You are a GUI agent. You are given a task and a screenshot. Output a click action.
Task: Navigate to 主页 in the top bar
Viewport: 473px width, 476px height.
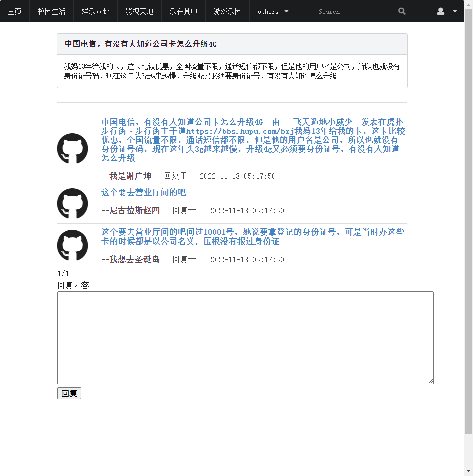pos(15,11)
